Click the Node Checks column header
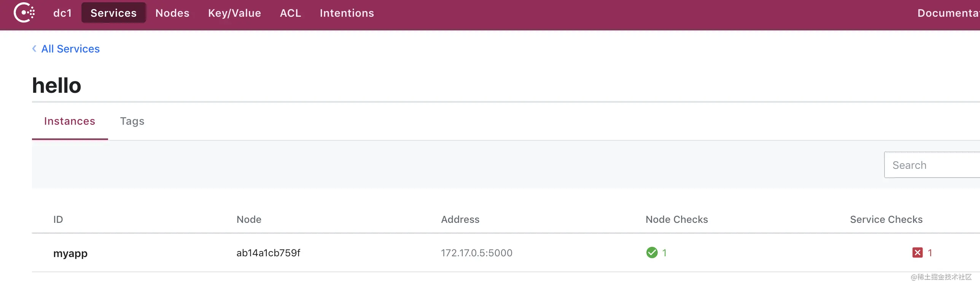Screen dimensions: 980x289 676,219
